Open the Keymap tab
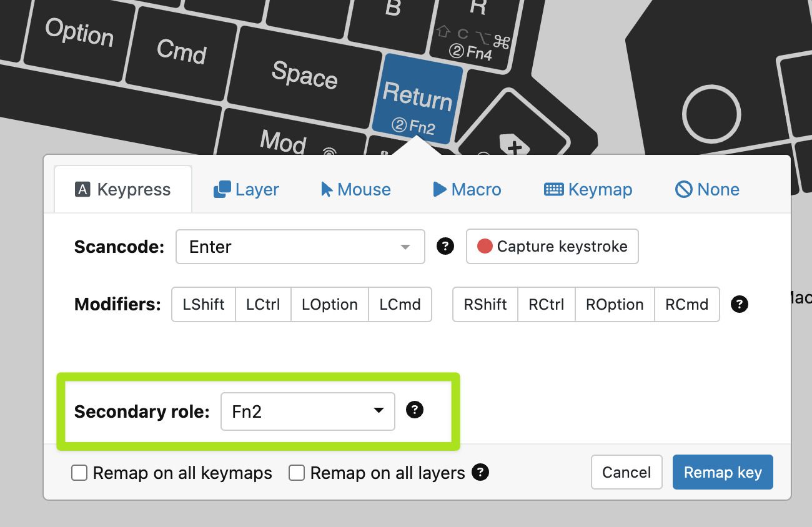Viewport: 812px width, 527px height. click(588, 189)
